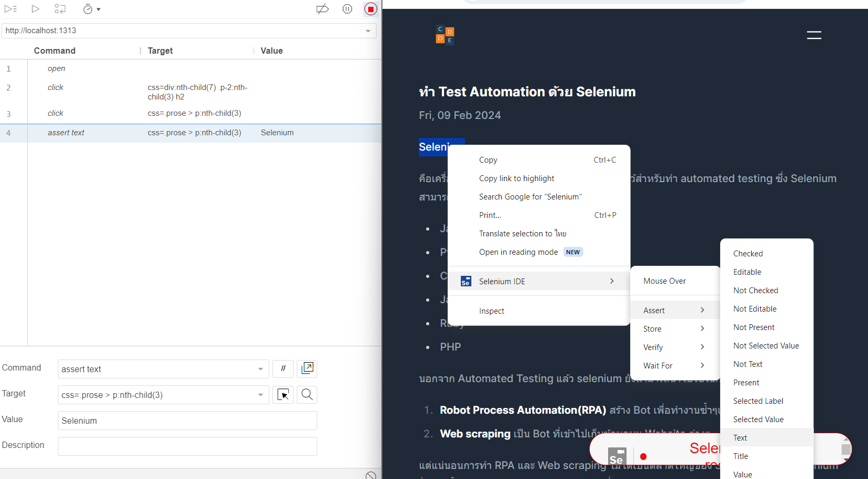Viewport: 868px width, 479px height.
Task: Click the Run current test play icon
Action: [x=35, y=9]
